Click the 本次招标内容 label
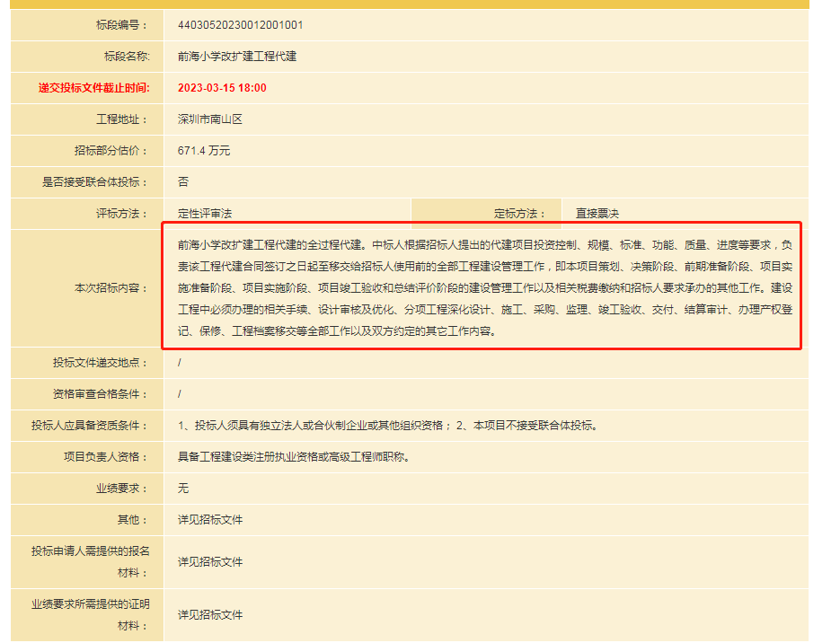This screenshot has height=643, width=840. [111, 288]
